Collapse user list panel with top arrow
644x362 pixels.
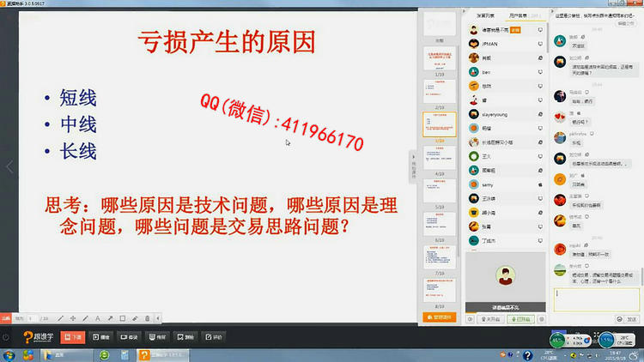click(464, 11)
